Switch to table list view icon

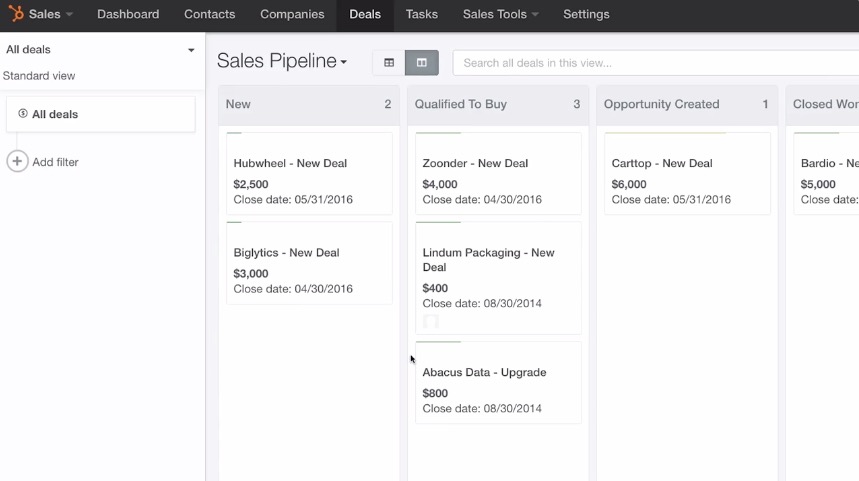coord(389,63)
